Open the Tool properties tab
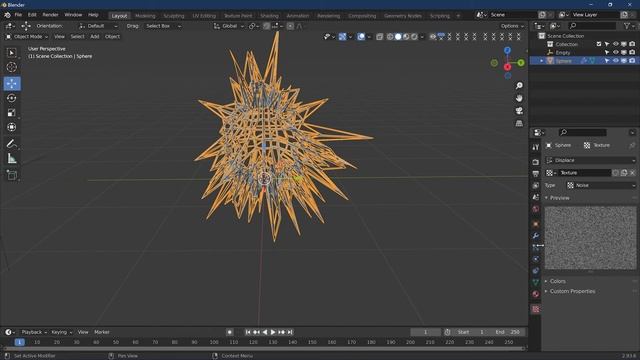640x360 pixels. tap(536, 147)
